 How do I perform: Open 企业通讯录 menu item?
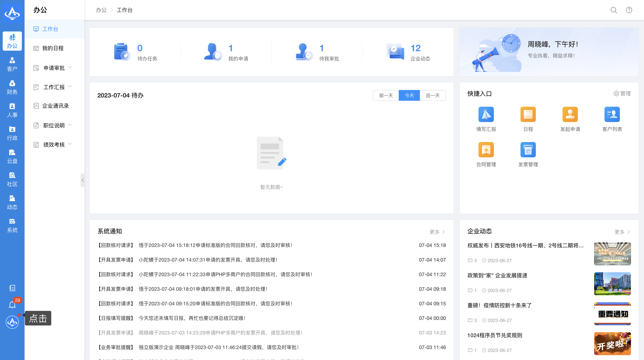pyautogui.click(x=55, y=106)
